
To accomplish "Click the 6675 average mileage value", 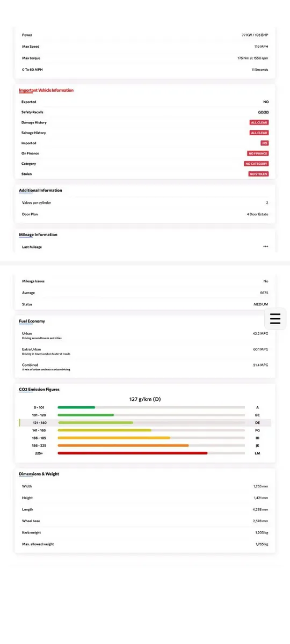I will point(264,293).
